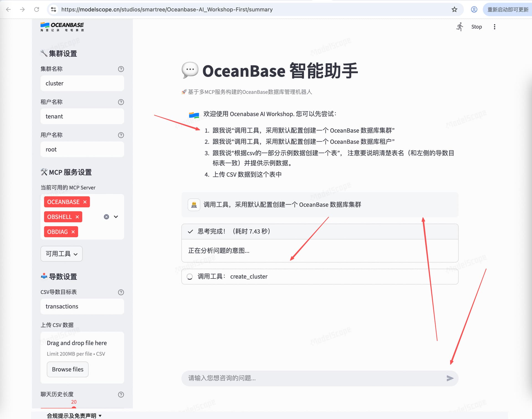Send the chat message
Viewport: 532px width, 419px height.
pos(450,378)
